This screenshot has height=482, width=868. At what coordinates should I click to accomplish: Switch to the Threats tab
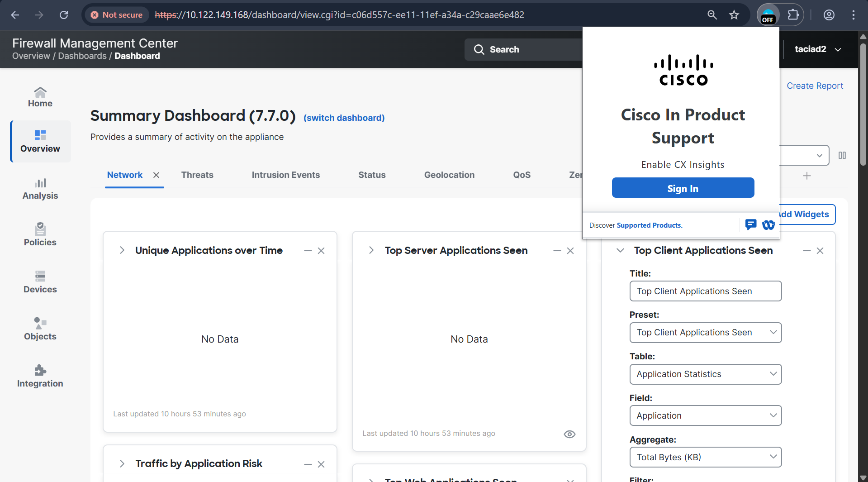pos(197,175)
